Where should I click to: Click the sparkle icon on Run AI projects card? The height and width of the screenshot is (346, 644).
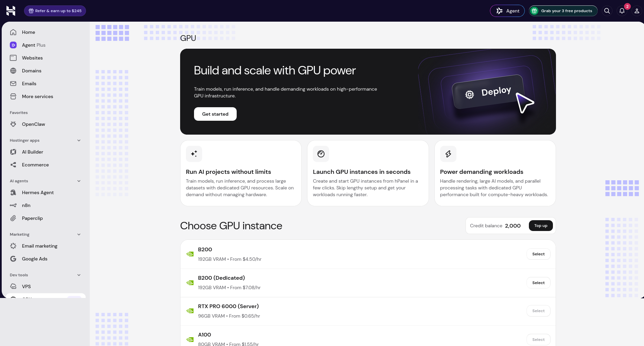(194, 154)
